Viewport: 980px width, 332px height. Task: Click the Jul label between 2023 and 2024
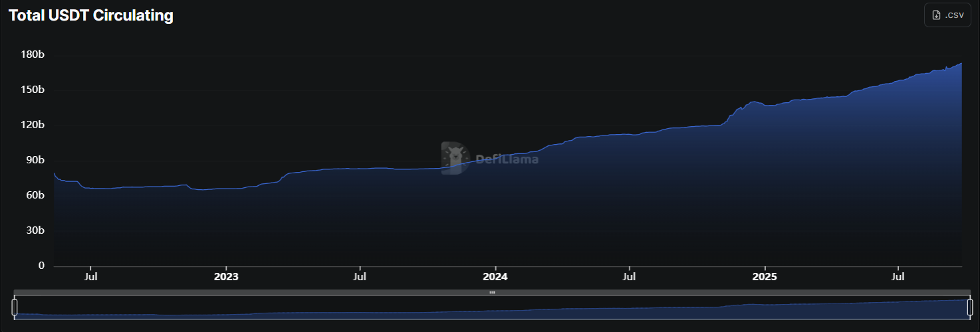pos(360,276)
